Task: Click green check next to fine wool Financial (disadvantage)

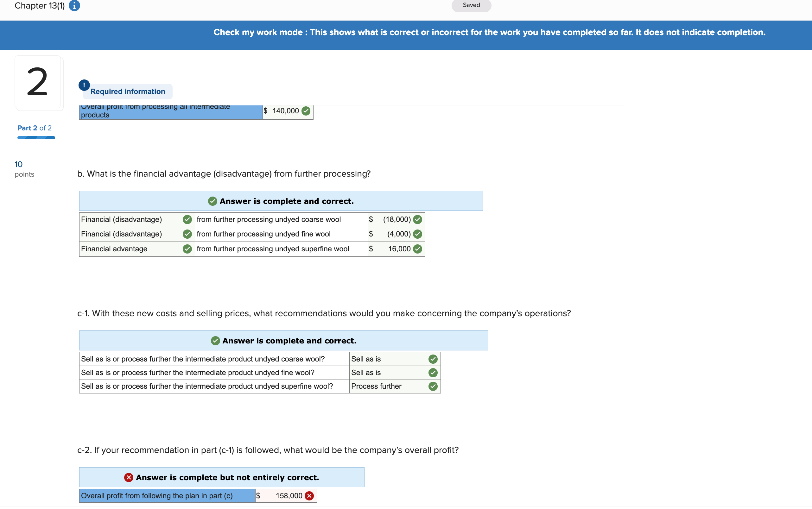Action: tap(187, 234)
